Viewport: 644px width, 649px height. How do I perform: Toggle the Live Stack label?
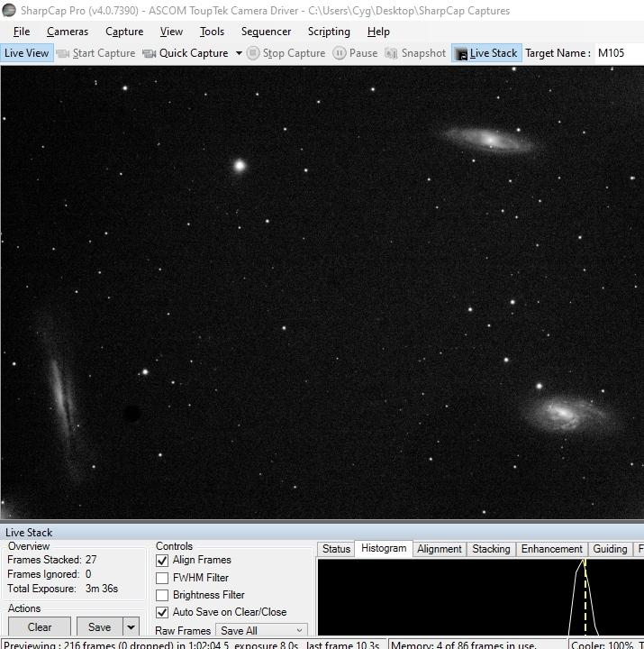494,53
